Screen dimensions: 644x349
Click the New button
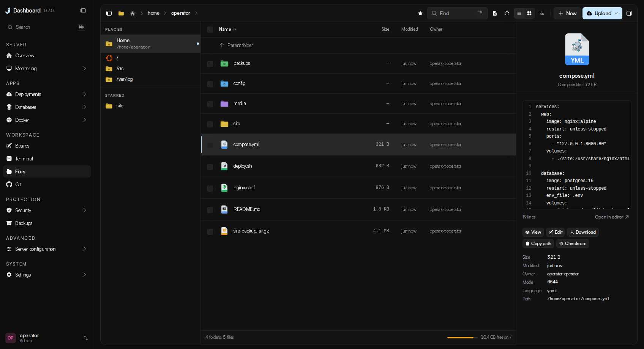[567, 13]
